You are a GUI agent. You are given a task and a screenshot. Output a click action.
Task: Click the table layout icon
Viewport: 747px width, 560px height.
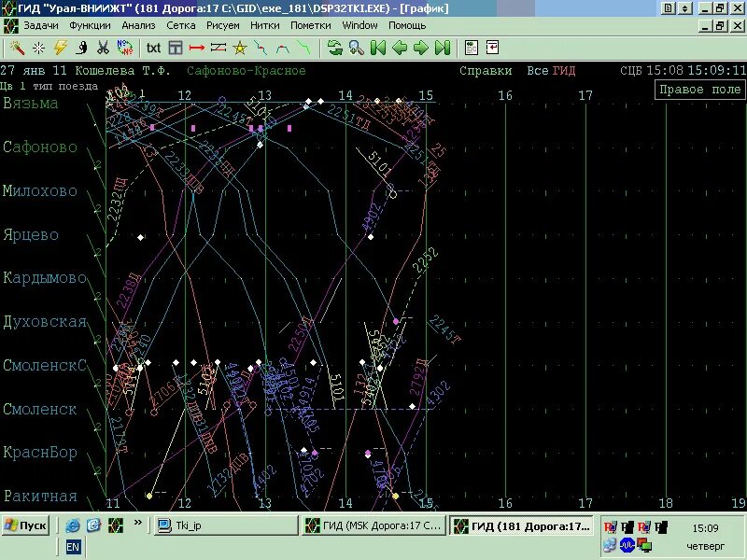point(176,48)
